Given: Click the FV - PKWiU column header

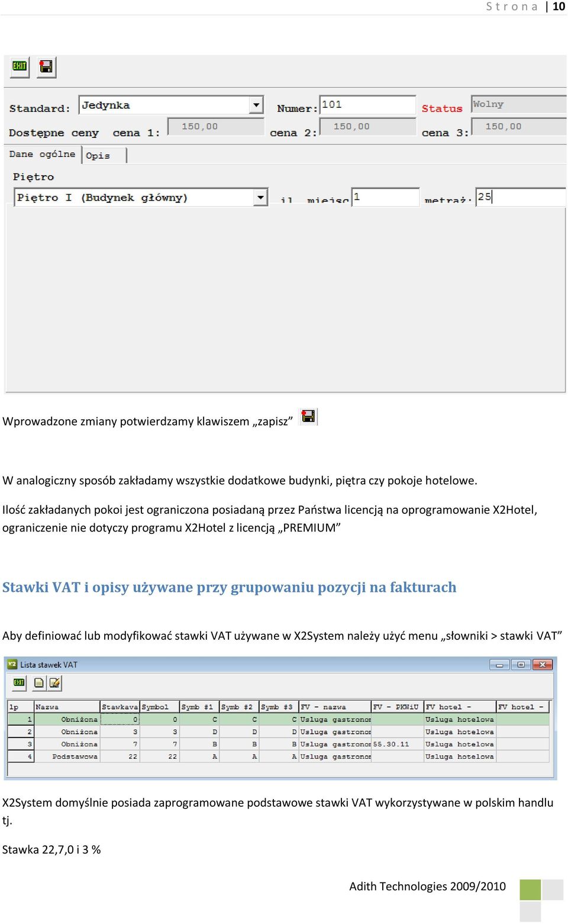Looking at the screenshot, I should (398, 707).
